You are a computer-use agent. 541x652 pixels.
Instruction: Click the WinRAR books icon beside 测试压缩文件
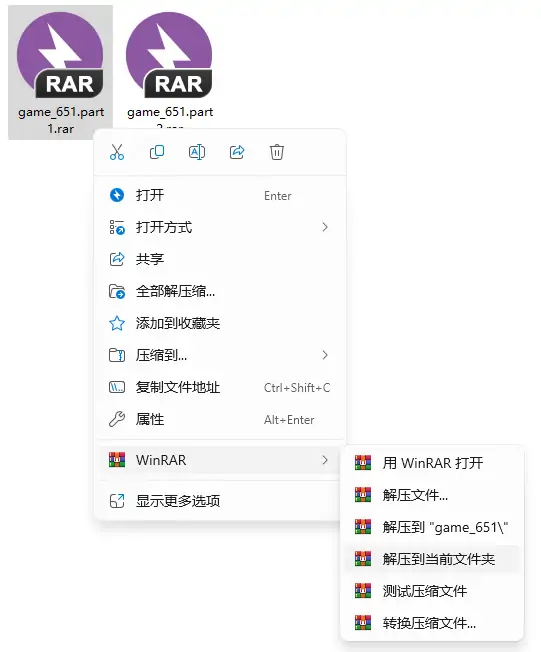[363, 591]
